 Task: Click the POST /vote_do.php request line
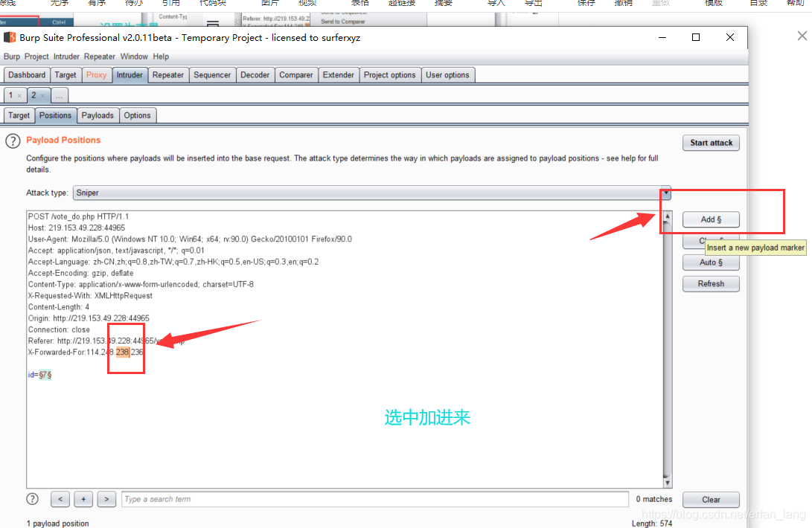[x=78, y=216]
